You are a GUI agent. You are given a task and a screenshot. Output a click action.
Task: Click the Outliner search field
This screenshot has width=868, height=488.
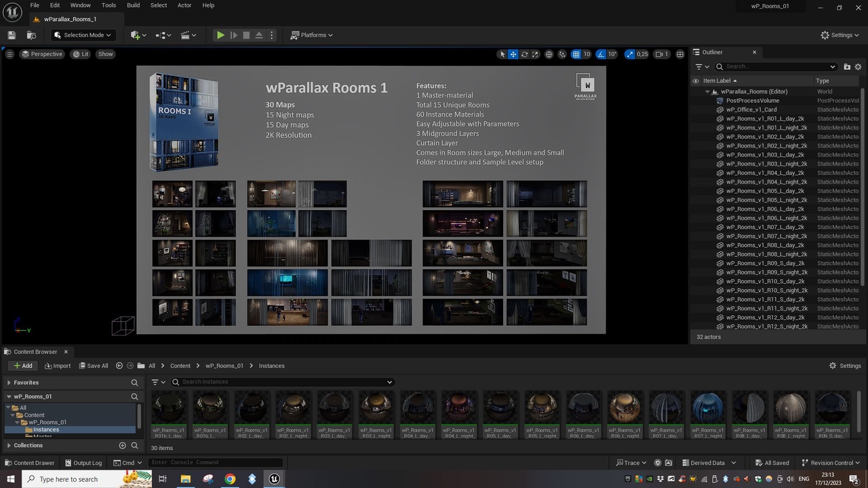[x=776, y=66]
